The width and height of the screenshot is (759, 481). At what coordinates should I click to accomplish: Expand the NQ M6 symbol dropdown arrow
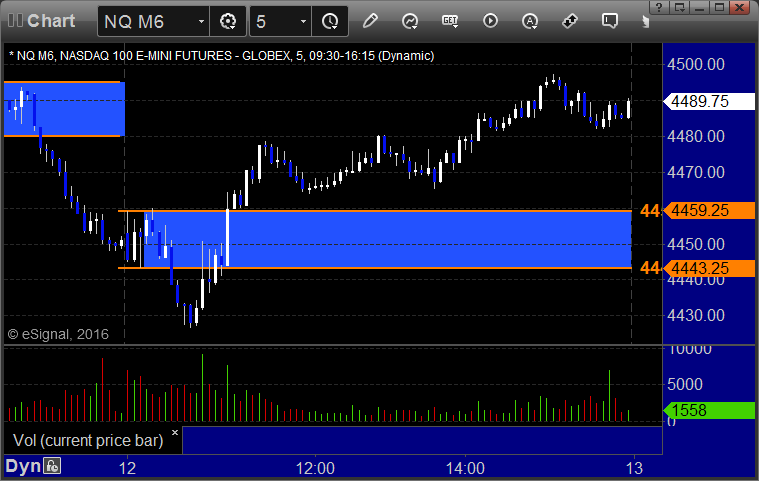point(201,22)
